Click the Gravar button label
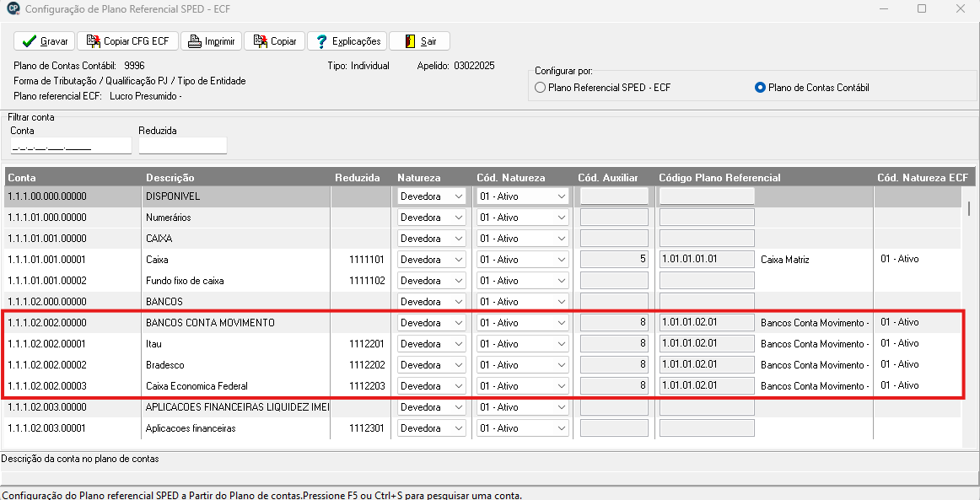Viewport: 980px width, 500px height. (x=54, y=41)
